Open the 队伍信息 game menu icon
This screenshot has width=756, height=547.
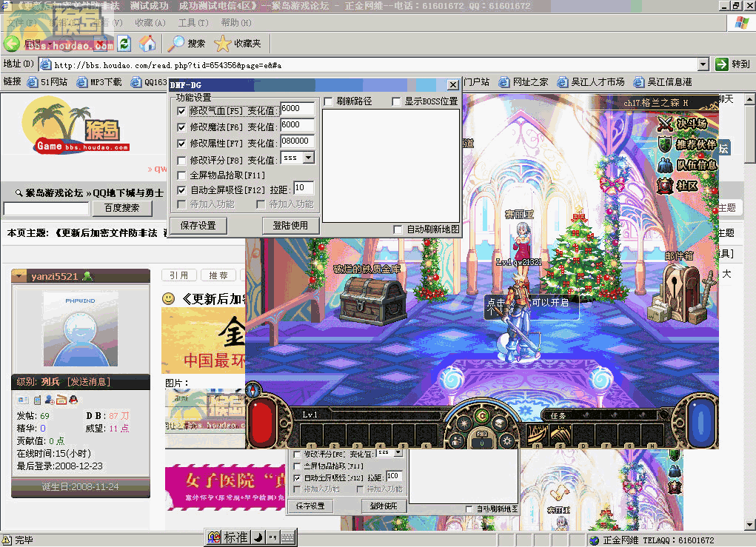tap(666, 165)
